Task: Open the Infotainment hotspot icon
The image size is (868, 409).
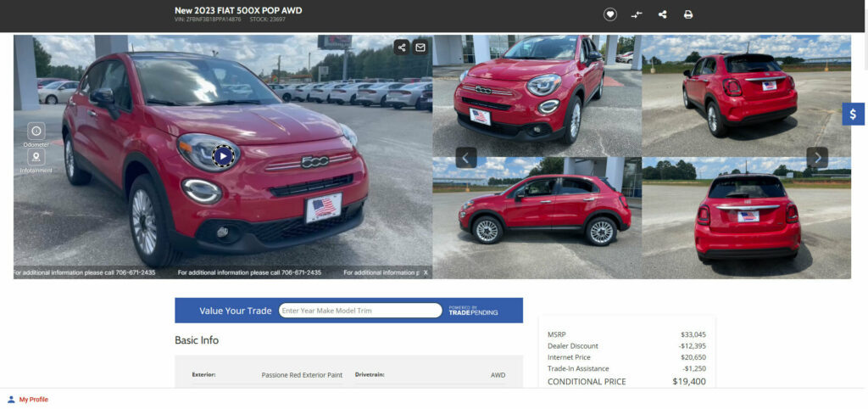Action: pyautogui.click(x=36, y=157)
